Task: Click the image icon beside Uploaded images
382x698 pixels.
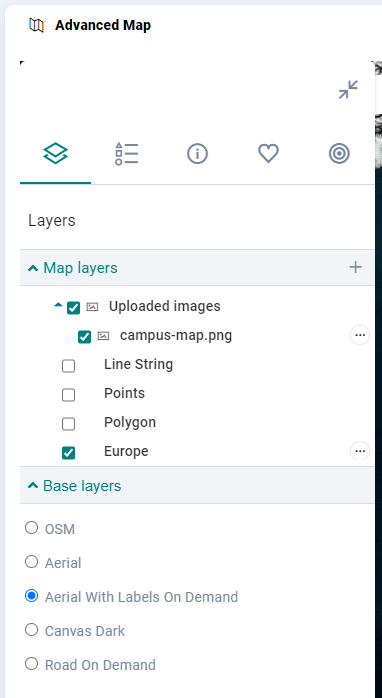Action: pyautogui.click(x=92, y=307)
